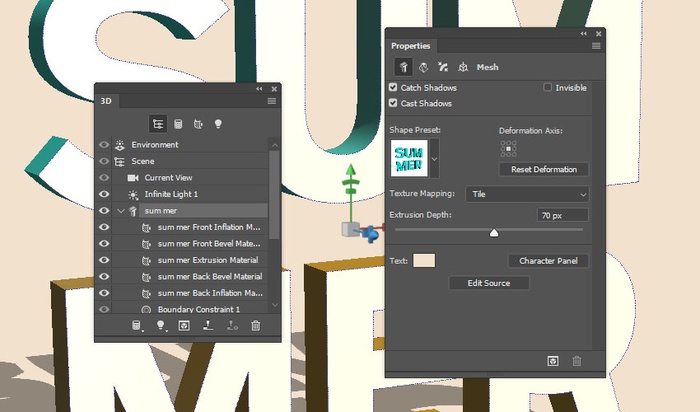700x412 pixels.
Task: Filter 3D panel by meshes
Action: tap(179, 124)
